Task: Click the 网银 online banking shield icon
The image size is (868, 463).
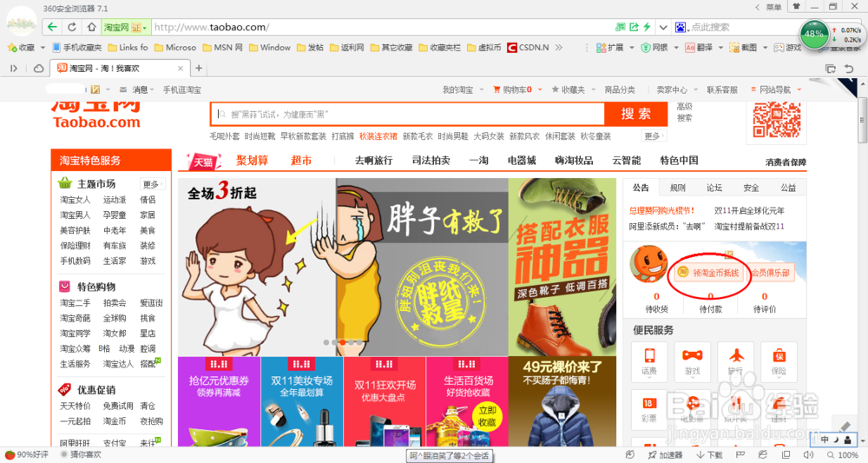Action: (646, 48)
